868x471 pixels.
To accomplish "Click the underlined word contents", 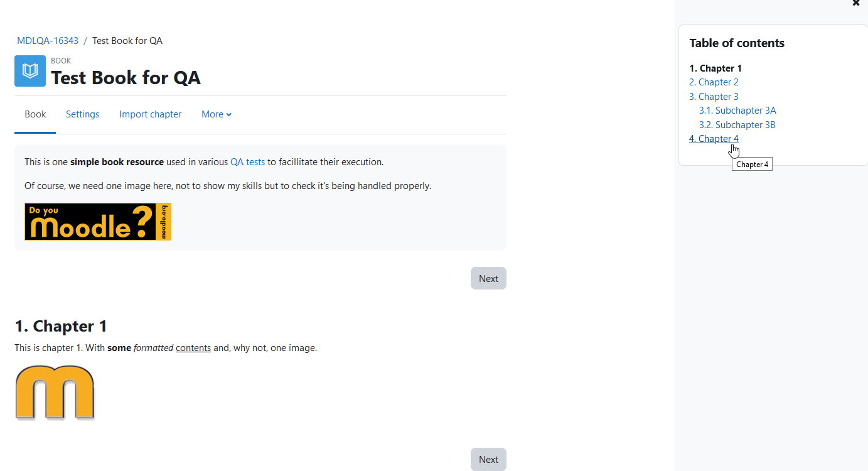I will coord(193,348).
